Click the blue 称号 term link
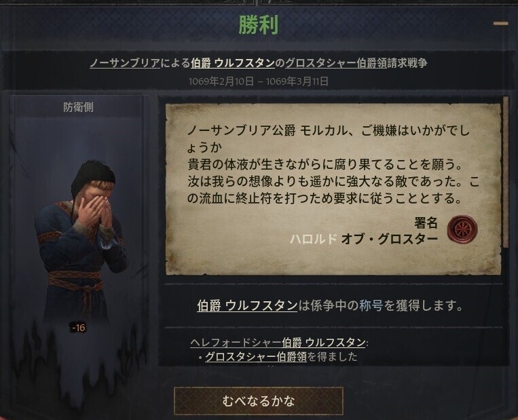The height and width of the screenshot is (420, 518). point(371,305)
